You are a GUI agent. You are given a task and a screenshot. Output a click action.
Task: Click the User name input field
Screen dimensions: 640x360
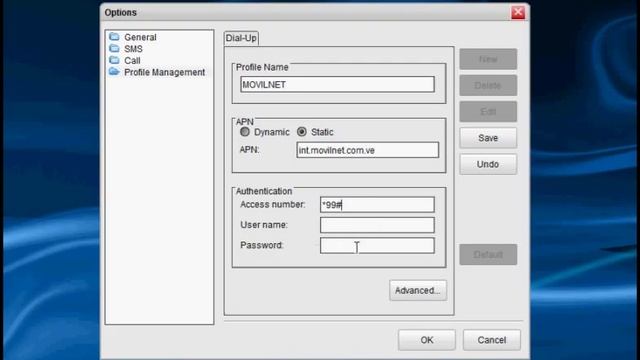pos(377,225)
